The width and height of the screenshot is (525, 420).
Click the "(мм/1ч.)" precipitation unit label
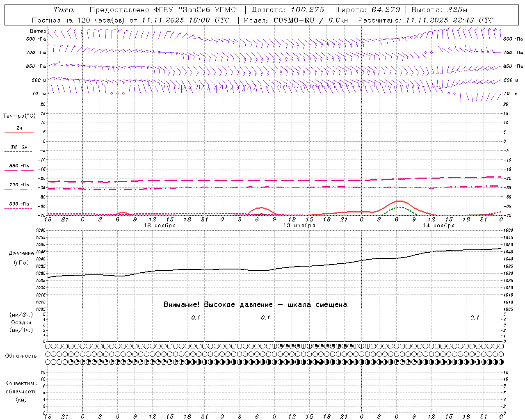point(21,330)
